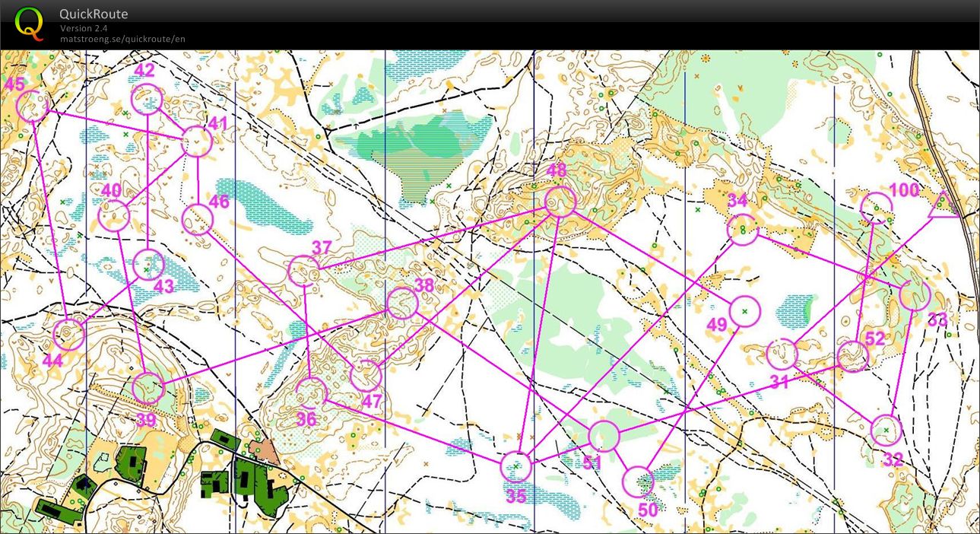This screenshot has height=534, width=980.
Task: Click the start triangle marker on the map
Action: coord(944,205)
